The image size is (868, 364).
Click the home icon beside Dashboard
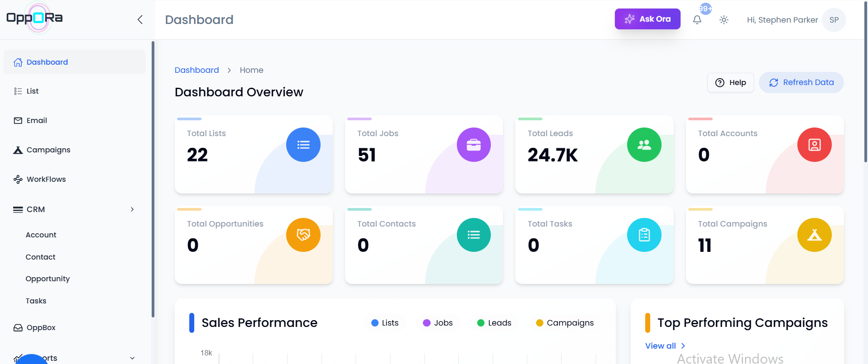coord(18,62)
